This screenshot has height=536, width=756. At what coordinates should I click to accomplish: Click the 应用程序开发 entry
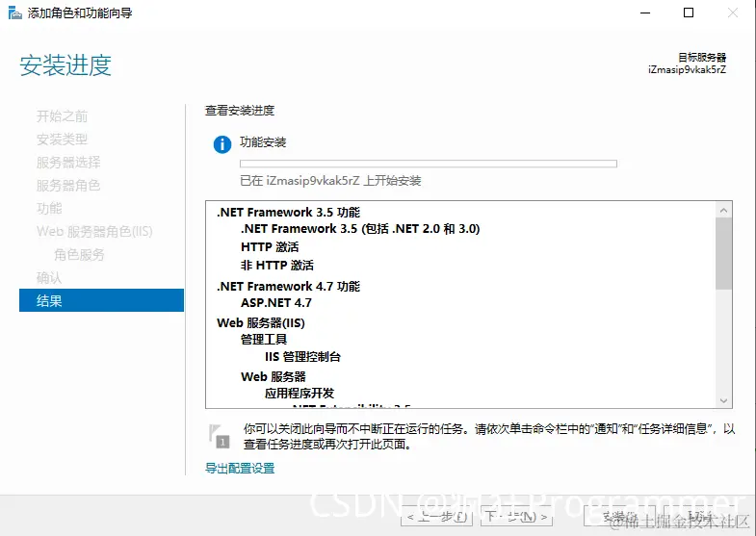tap(300, 394)
